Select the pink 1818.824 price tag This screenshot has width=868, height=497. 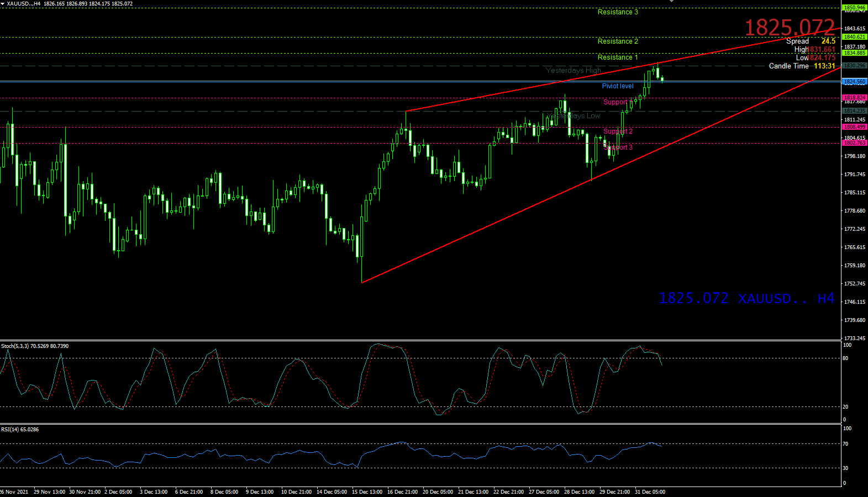(x=854, y=98)
